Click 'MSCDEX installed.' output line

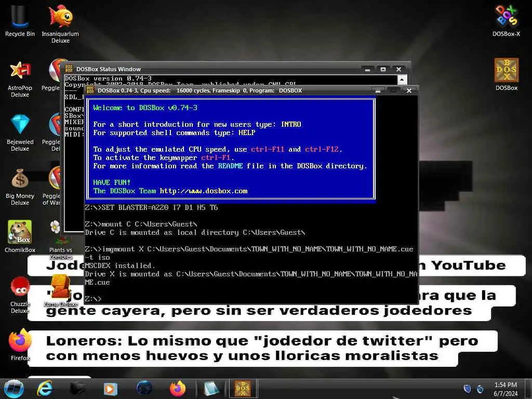[x=120, y=265]
